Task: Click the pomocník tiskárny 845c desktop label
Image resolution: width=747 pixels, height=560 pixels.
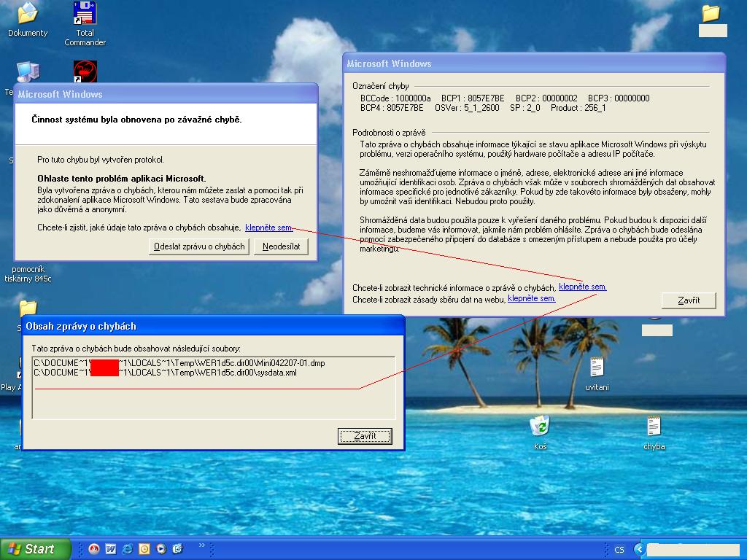Action: tap(28, 274)
